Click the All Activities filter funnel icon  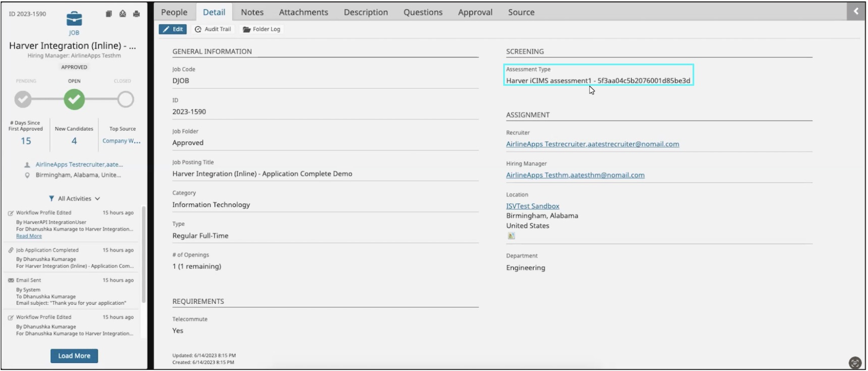51,199
